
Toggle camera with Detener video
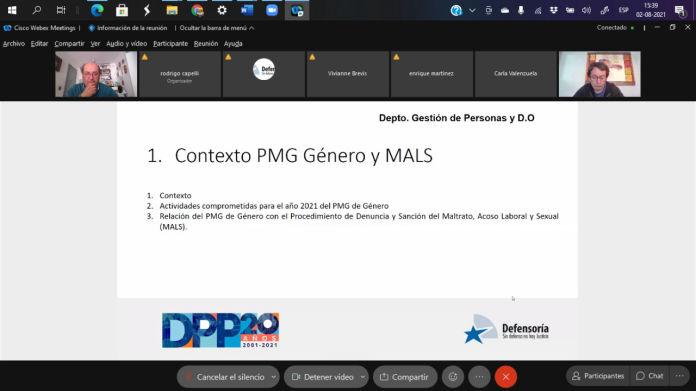point(323,377)
